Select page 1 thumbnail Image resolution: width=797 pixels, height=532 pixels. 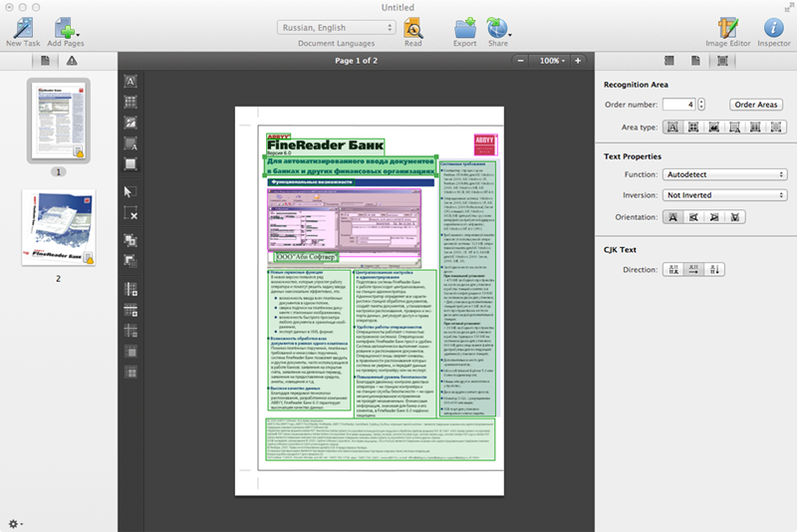click(x=59, y=121)
